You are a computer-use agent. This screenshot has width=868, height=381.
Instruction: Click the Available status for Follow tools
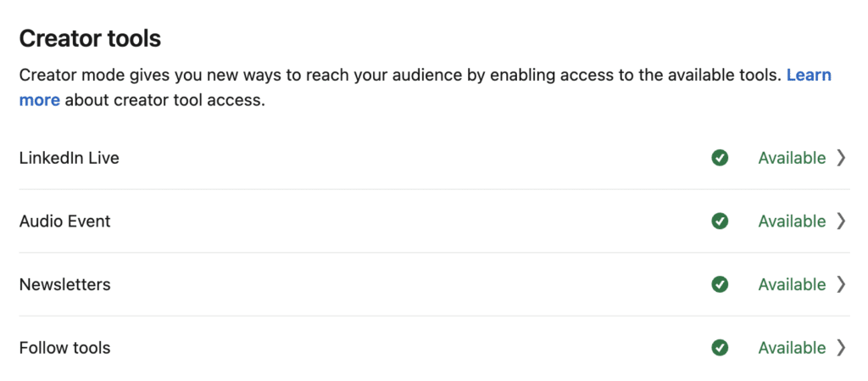click(x=792, y=348)
